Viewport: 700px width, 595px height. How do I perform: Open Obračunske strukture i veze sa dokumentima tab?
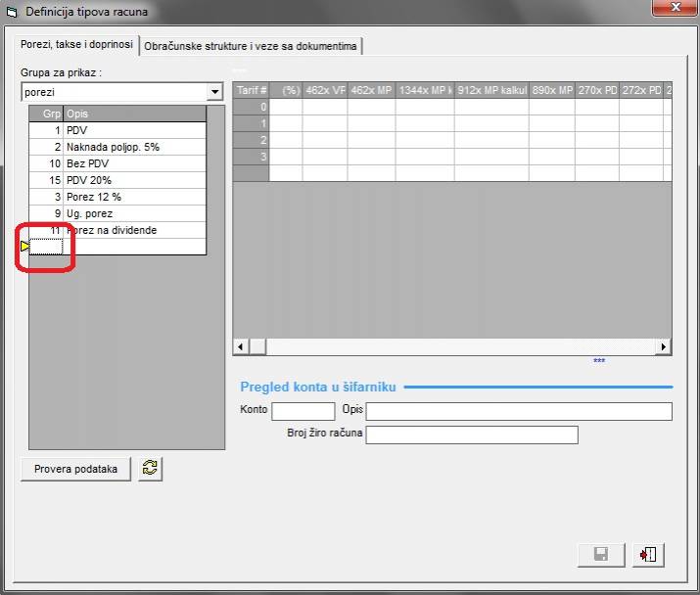251,46
